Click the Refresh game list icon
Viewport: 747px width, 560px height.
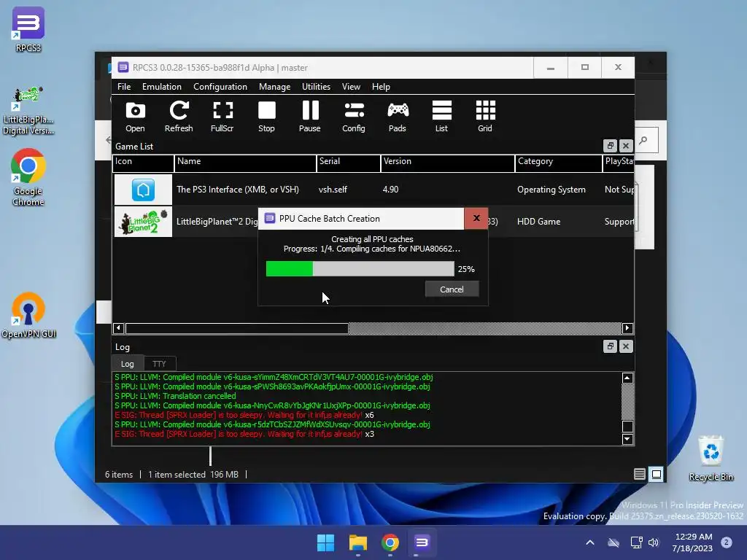(179, 117)
